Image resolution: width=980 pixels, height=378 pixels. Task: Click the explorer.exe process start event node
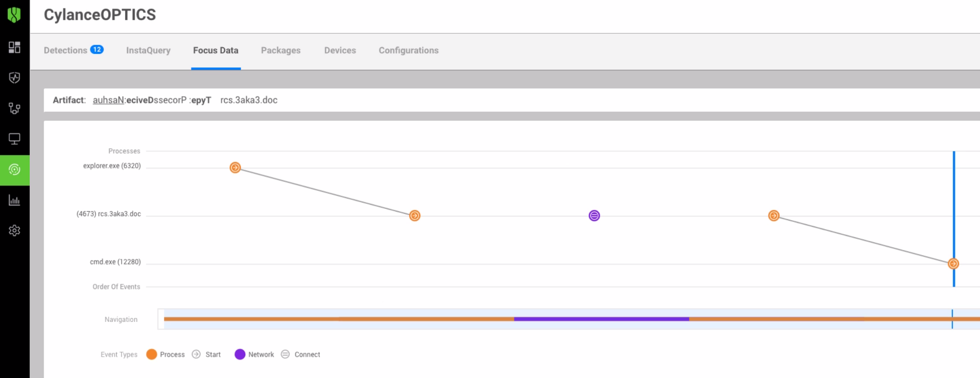click(235, 167)
